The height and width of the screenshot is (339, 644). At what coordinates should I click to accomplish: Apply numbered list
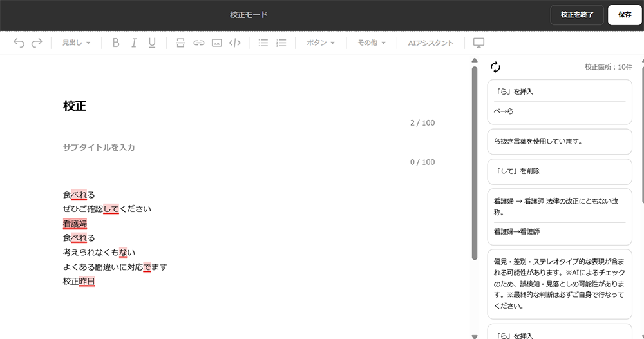pyautogui.click(x=281, y=43)
